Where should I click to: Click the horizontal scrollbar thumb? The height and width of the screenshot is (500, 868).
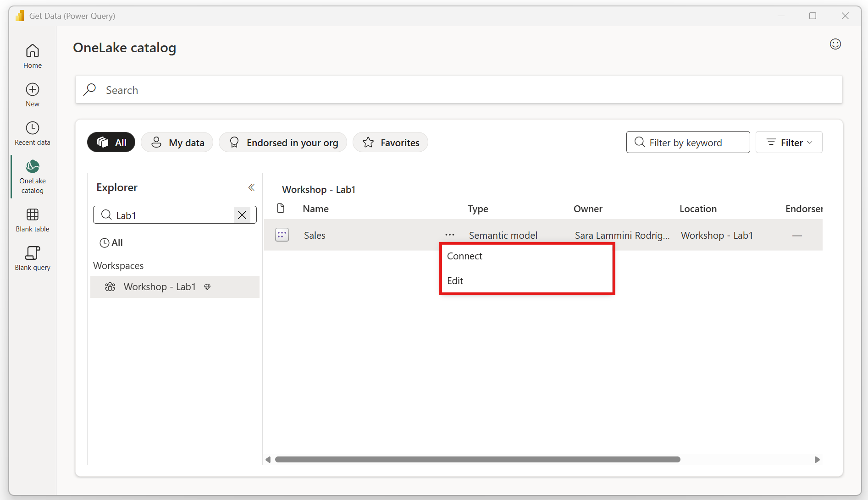(477, 460)
